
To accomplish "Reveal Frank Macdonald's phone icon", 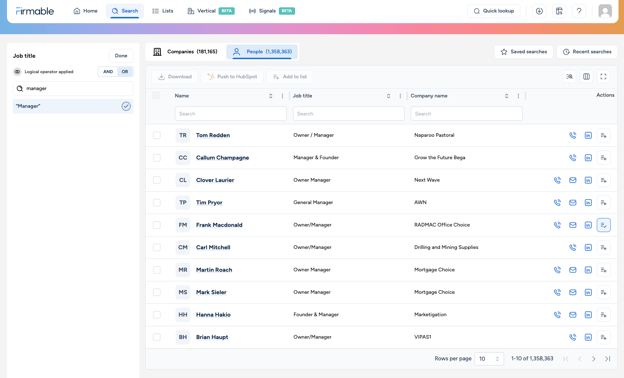I will pyautogui.click(x=558, y=225).
